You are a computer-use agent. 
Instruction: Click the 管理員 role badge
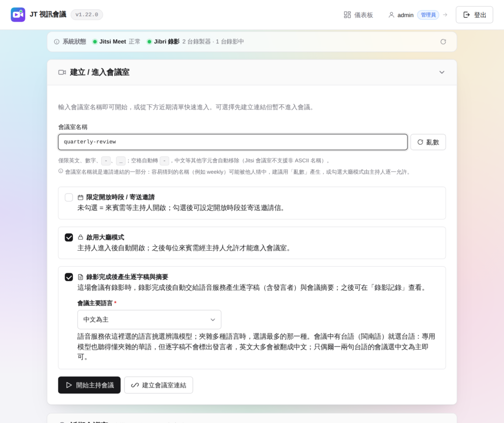pyautogui.click(x=428, y=15)
